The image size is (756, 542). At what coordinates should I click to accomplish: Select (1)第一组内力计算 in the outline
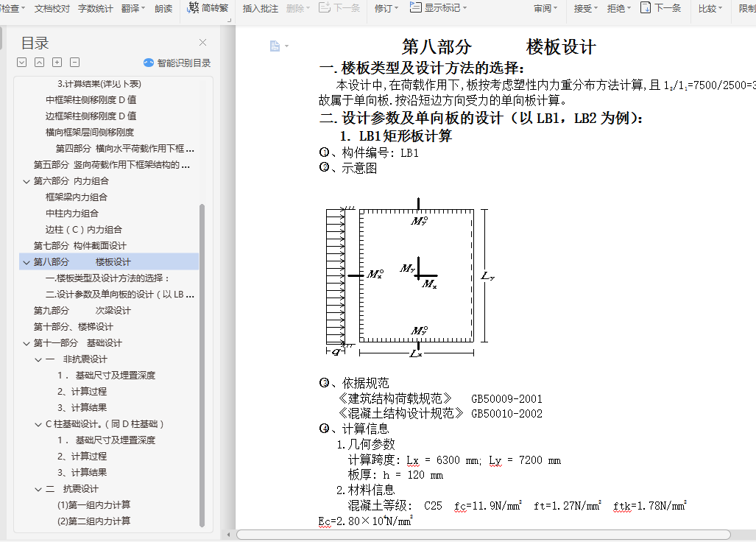coord(93,505)
